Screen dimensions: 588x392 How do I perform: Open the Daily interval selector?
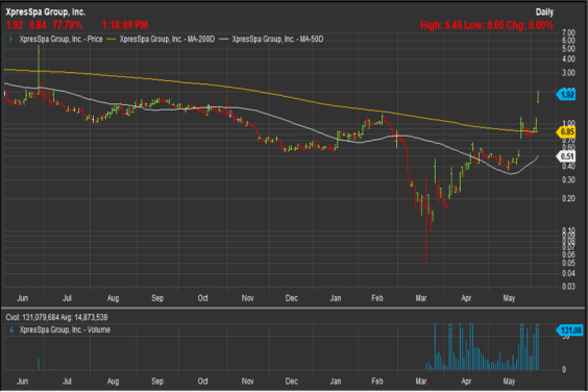point(544,11)
